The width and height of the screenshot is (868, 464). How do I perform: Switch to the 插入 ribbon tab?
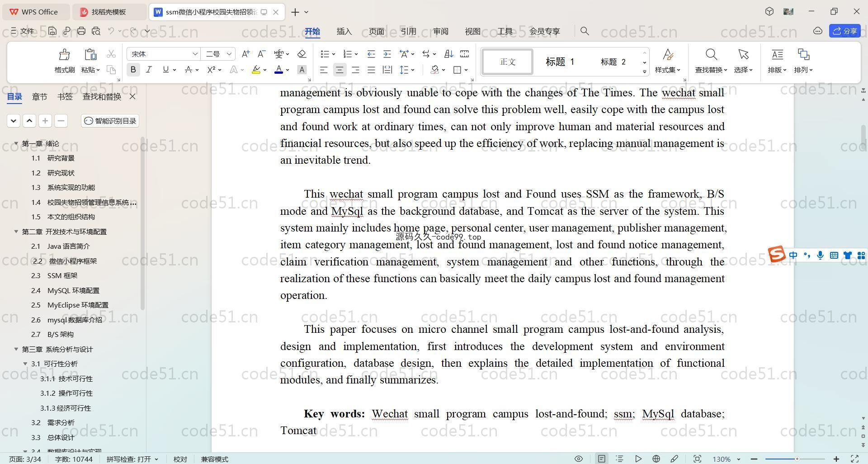(344, 31)
